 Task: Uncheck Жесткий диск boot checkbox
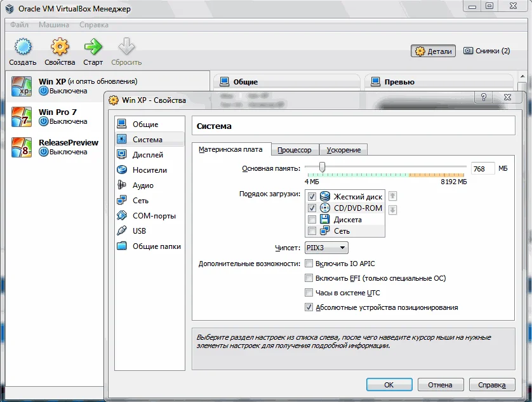pyautogui.click(x=312, y=197)
